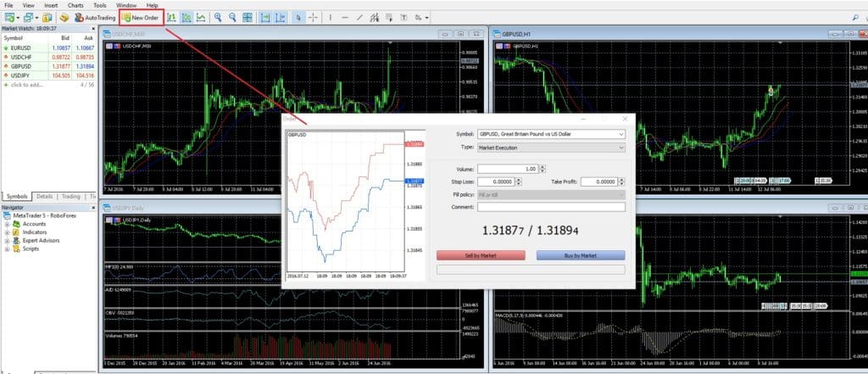Tile chart windows using toolbar icon
This screenshot has height=374, width=868.
(248, 18)
